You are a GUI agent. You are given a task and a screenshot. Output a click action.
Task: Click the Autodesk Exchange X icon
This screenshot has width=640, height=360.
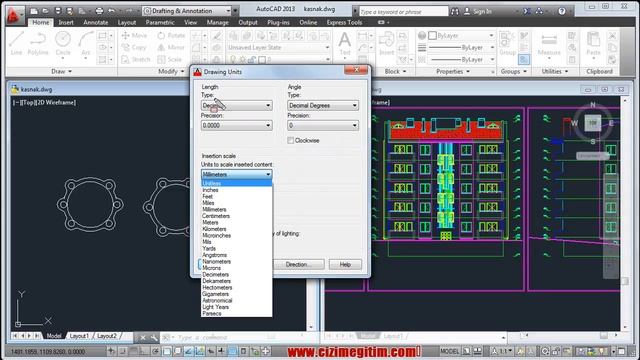527,11
